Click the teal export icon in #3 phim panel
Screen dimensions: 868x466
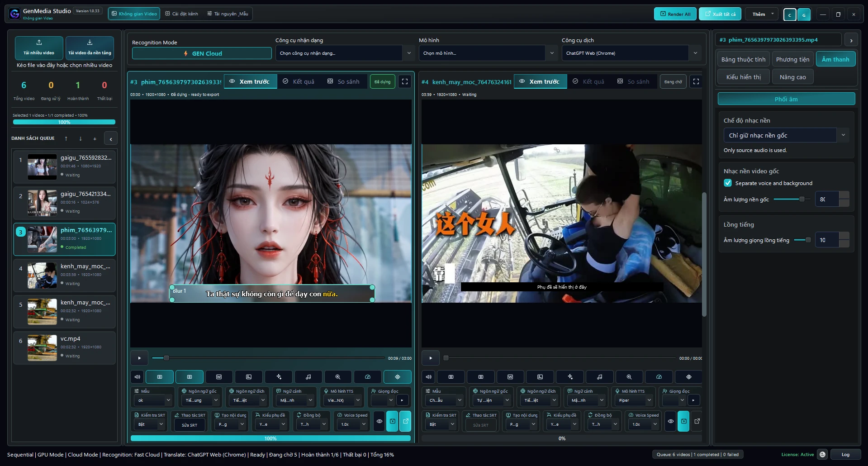pyautogui.click(x=406, y=421)
